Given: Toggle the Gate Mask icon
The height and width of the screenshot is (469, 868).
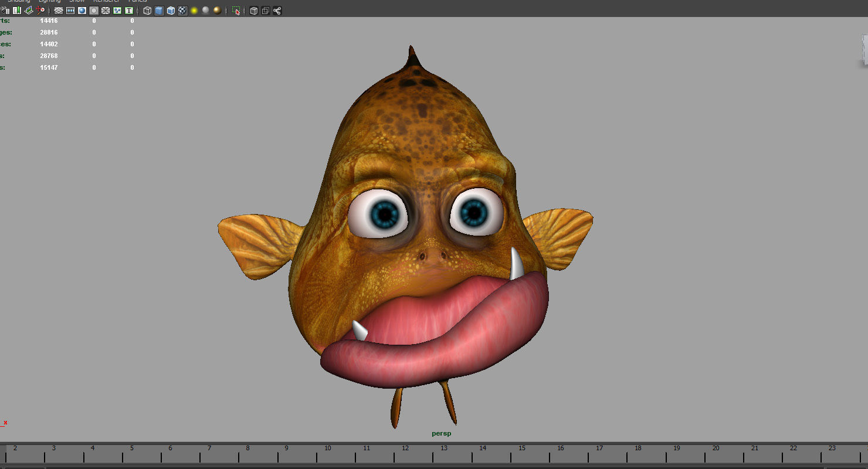Looking at the screenshot, I should [94, 11].
